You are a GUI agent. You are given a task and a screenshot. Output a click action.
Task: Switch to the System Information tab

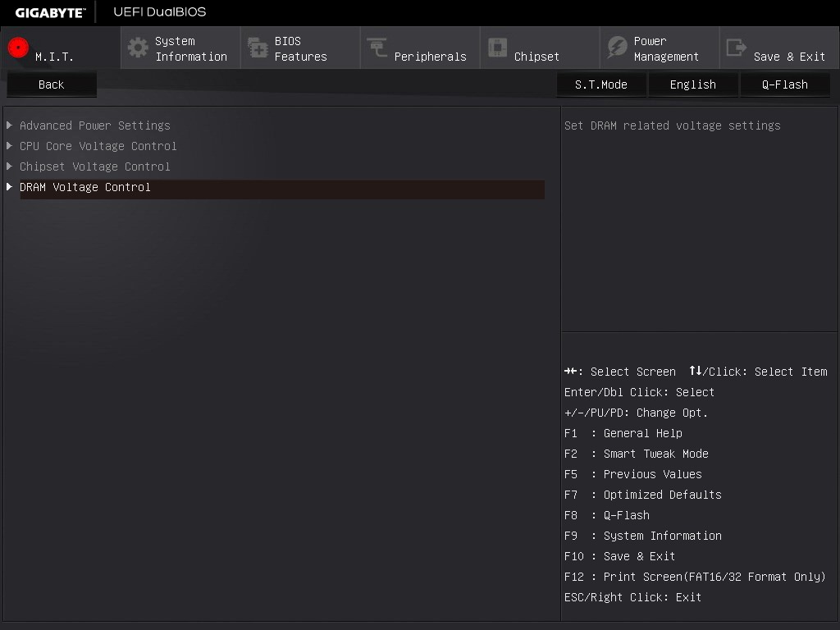click(x=180, y=48)
